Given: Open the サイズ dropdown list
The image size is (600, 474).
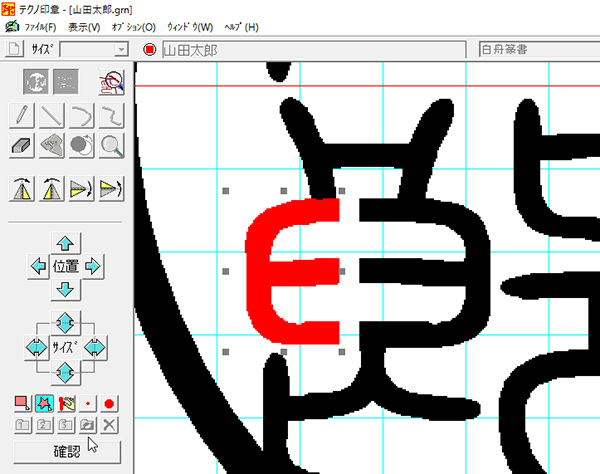Looking at the screenshot, I should point(120,49).
